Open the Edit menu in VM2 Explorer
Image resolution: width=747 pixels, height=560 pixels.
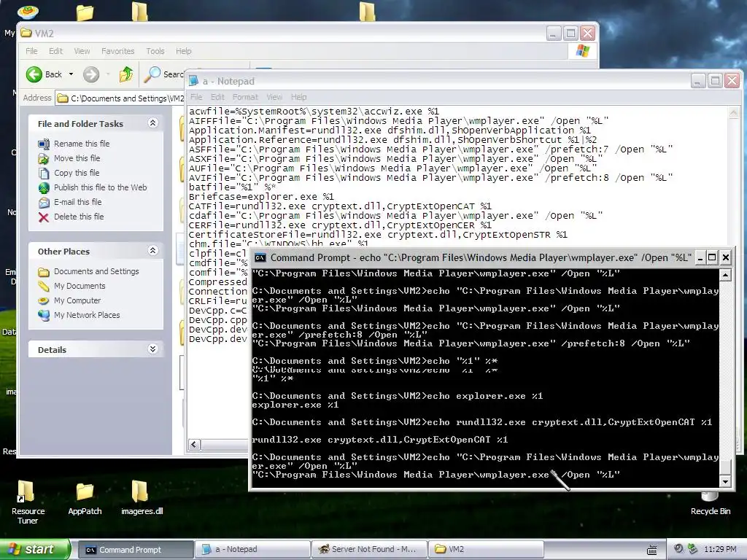pos(55,51)
